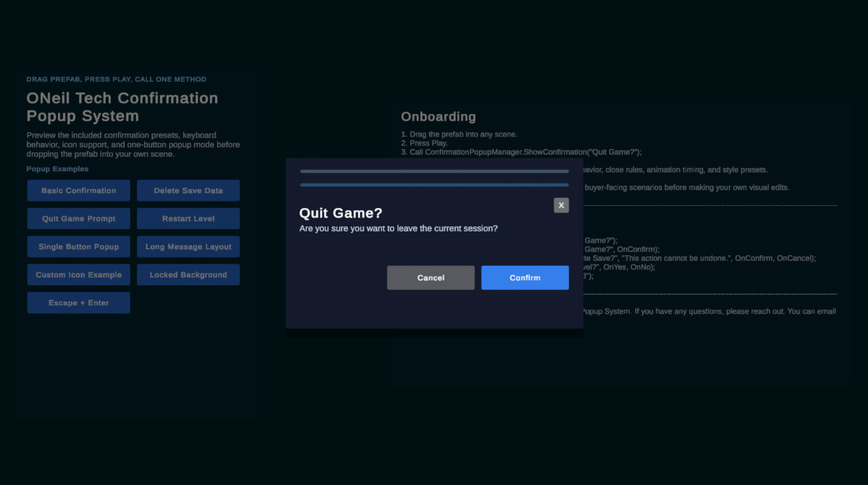This screenshot has width=868, height=485.
Task: Open the Basic Confirmation example
Action: [79, 191]
